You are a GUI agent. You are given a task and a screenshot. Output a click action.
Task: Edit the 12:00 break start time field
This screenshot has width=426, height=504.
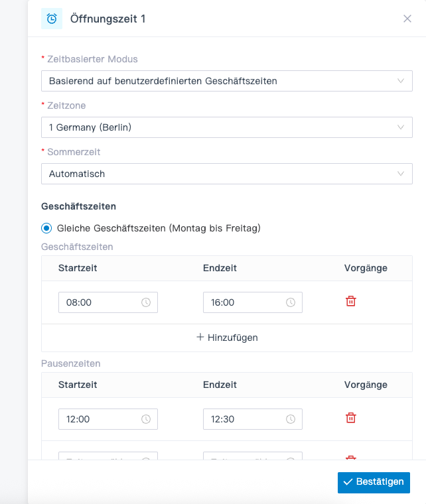coord(101,419)
